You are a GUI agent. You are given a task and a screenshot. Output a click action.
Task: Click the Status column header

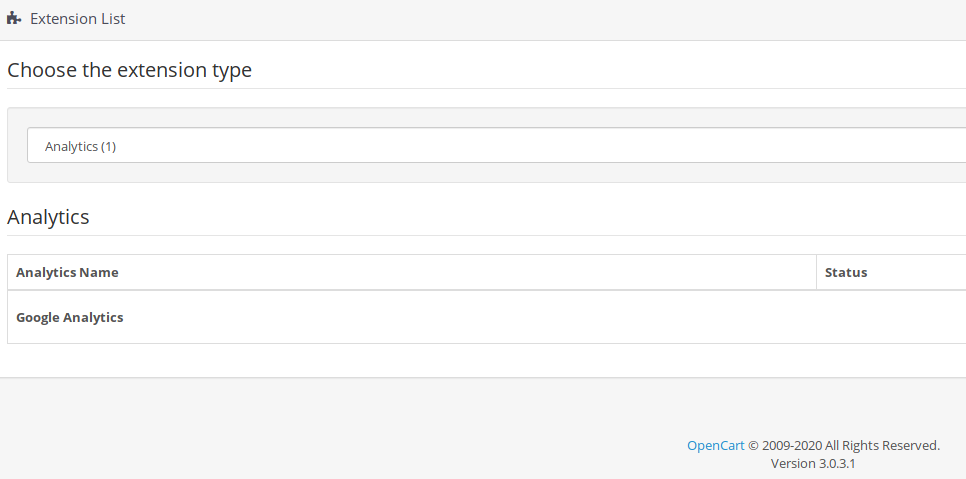point(846,272)
